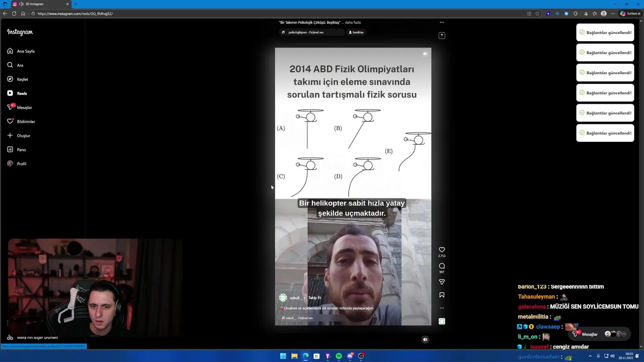Open browser home page

coord(23,14)
